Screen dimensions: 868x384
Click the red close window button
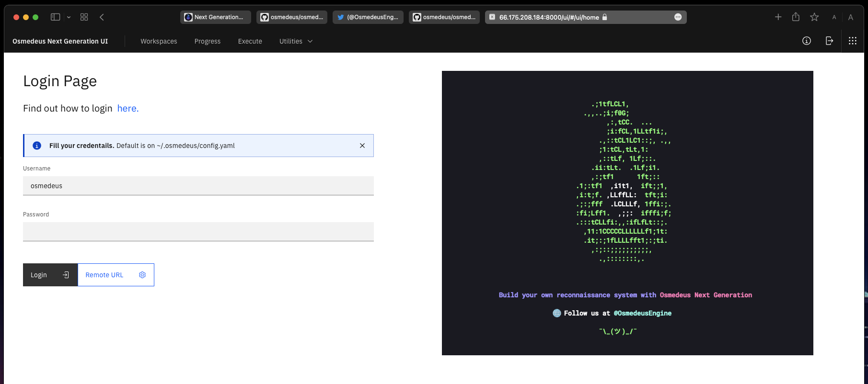tap(16, 17)
